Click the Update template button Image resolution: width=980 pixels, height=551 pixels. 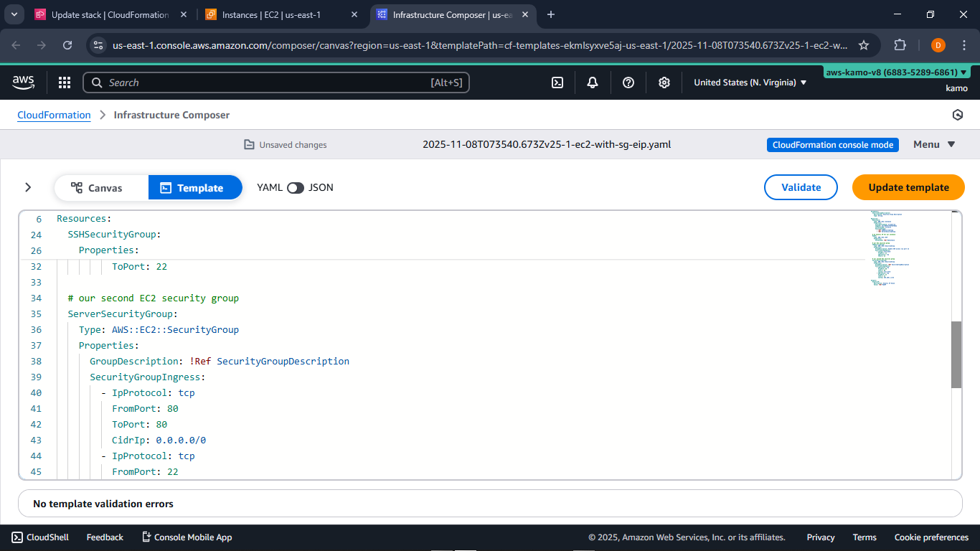[x=908, y=187]
